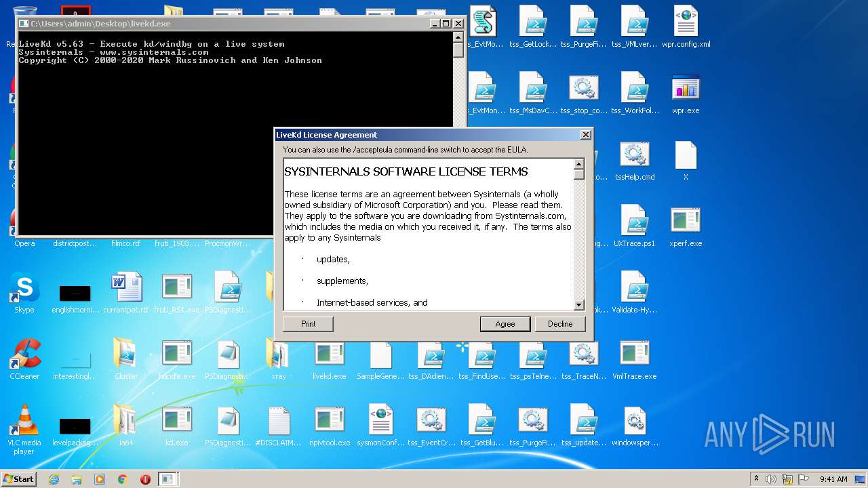Select the VmlTrace.exe desktop icon
This screenshot has height=488, width=868.
tap(635, 360)
